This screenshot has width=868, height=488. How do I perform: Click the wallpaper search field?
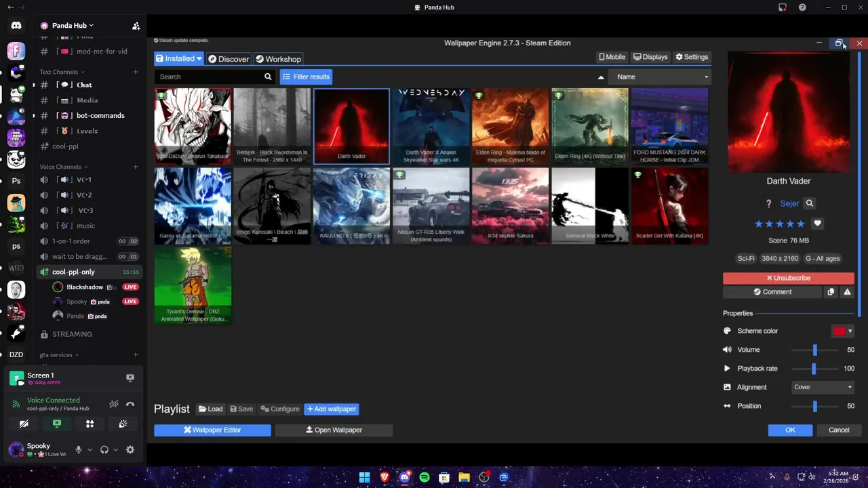pos(209,77)
